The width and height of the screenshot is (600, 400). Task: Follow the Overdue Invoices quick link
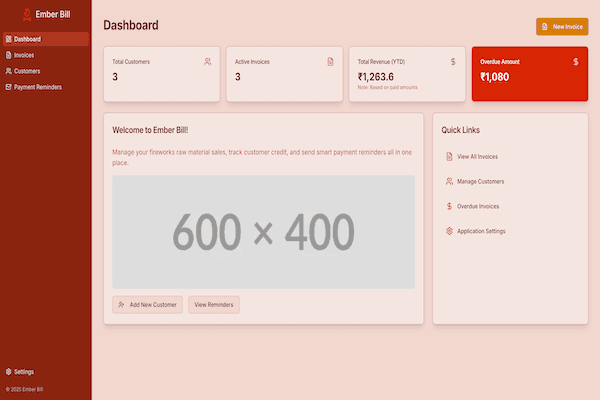pyautogui.click(x=478, y=206)
